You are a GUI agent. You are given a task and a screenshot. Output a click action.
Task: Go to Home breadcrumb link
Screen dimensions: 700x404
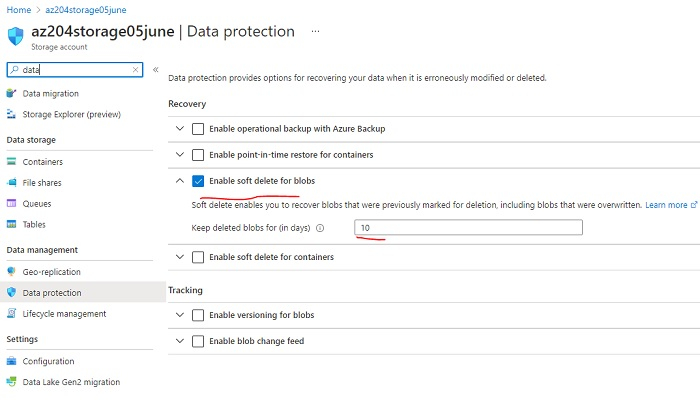tap(18, 9)
